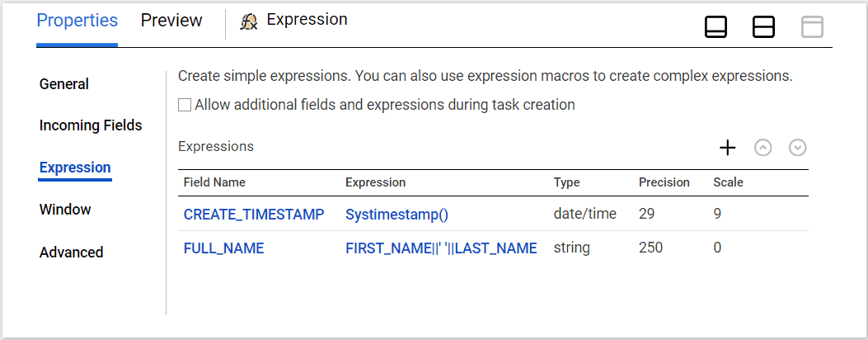This screenshot has height=340, width=868.
Task: Open the Incoming Fields section
Action: pyautogui.click(x=91, y=125)
